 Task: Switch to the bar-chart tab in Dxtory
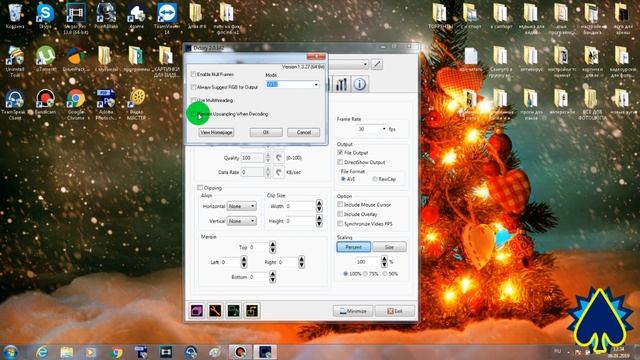342,84
